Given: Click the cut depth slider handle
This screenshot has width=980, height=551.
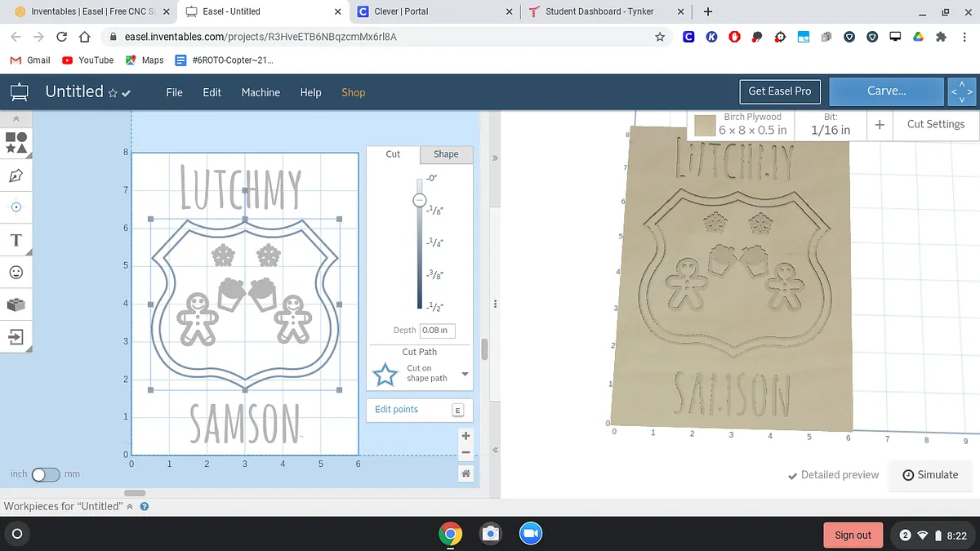Looking at the screenshot, I should tap(419, 200).
